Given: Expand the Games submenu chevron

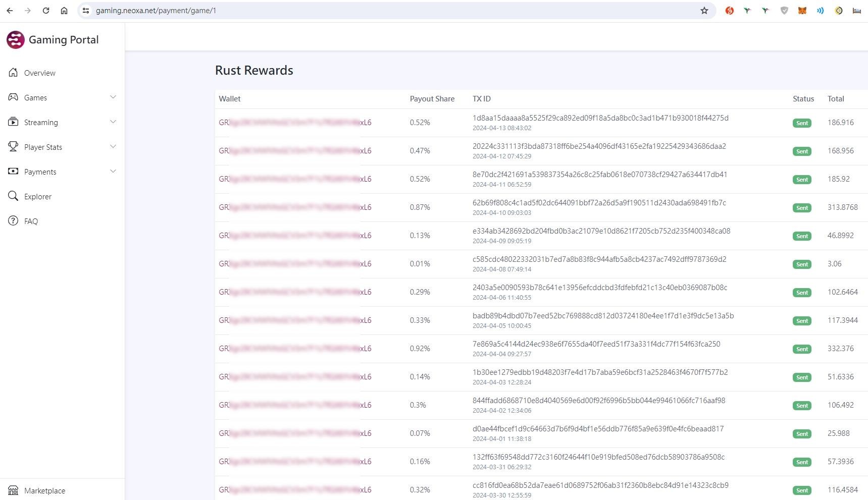Looking at the screenshot, I should (x=113, y=97).
